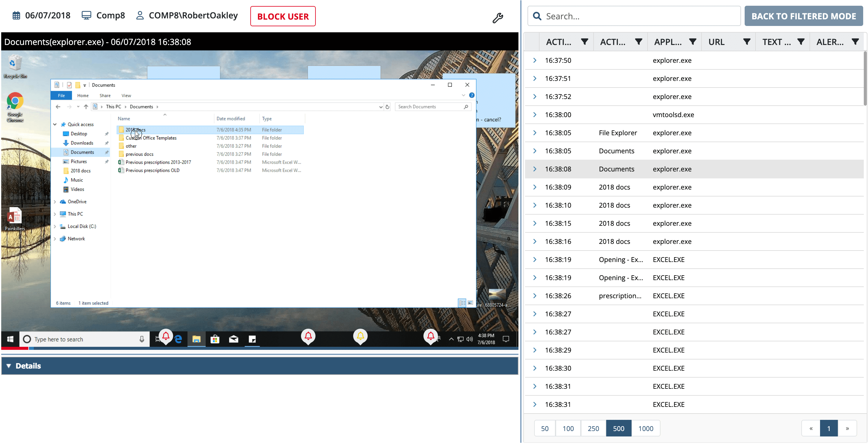The height and width of the screenshot is (444, 868).
Task: Click the Explorer refresh icon
Action: click(x=388, y=107)
